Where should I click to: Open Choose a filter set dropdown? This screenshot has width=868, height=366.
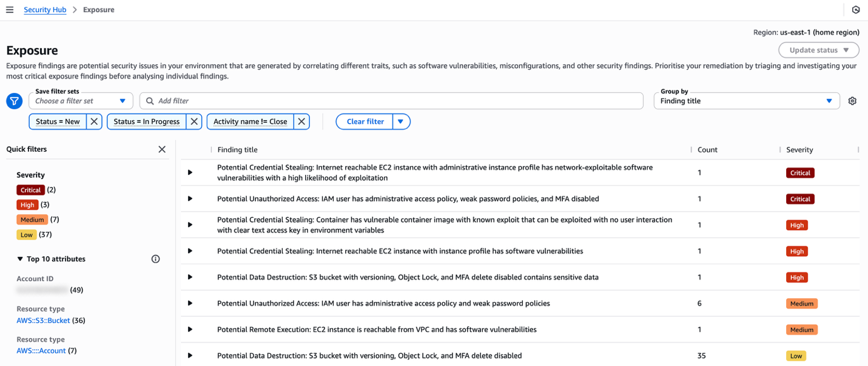point(80,101)
